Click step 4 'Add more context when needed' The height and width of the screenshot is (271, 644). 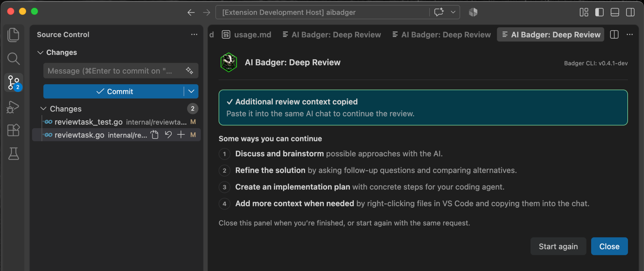[x=295, y=203]
